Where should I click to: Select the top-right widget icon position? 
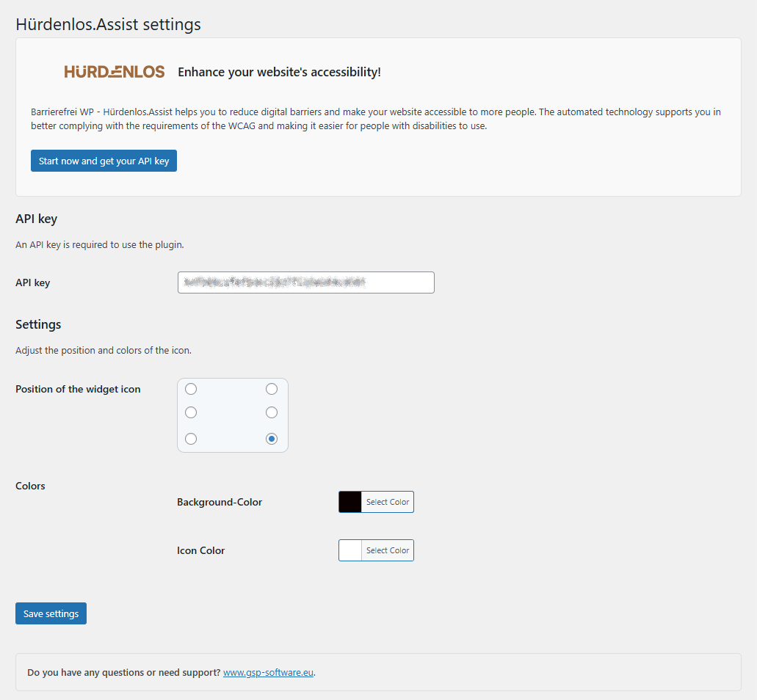pos(271,389)
